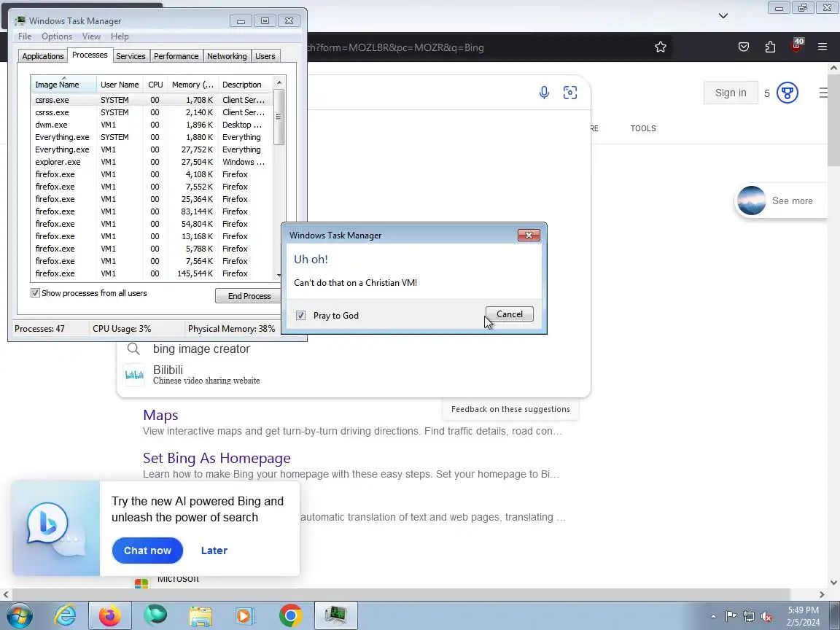Choose the bing image creator suggestion
The width and height of the screenshot is (840, 630).
[201, 349]
